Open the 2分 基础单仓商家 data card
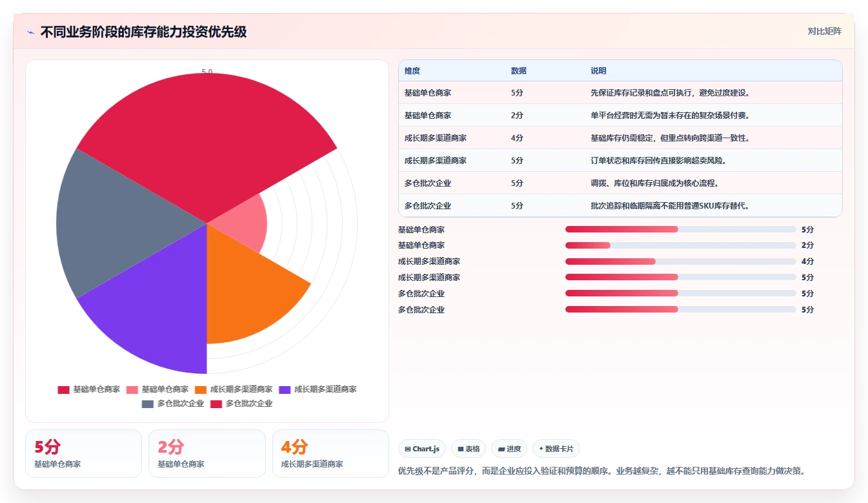This screenshot has height=503, width=868. tap(207, 453)
